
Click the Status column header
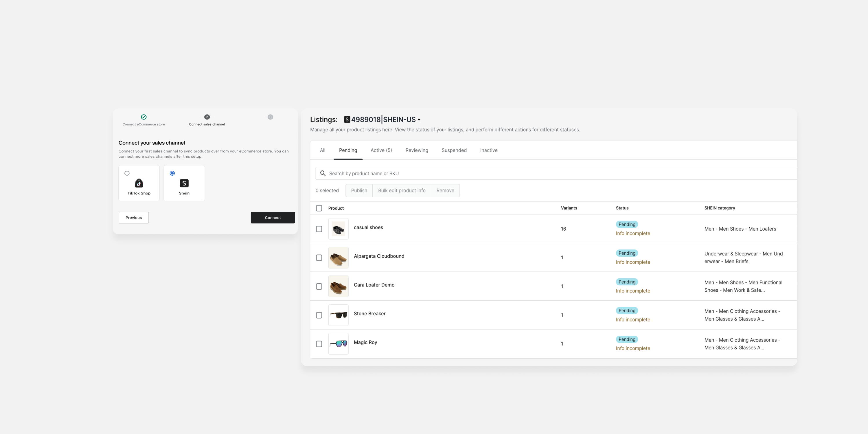pyautogui.click(x=622, y=208)
